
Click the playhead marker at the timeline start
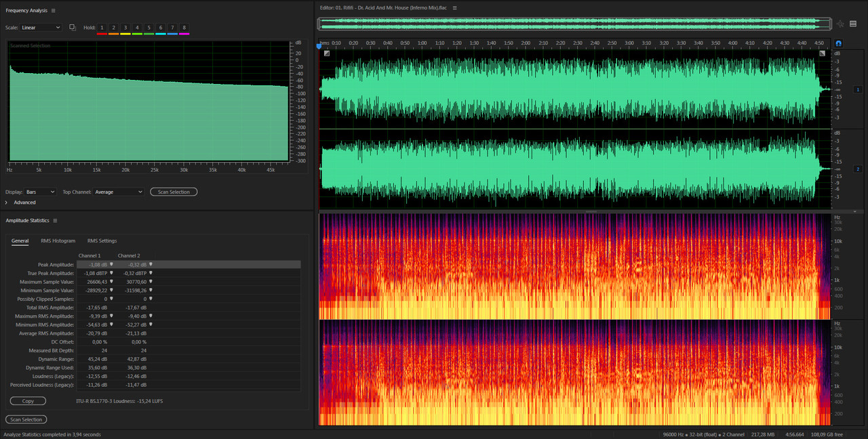(x=319, y=46)
